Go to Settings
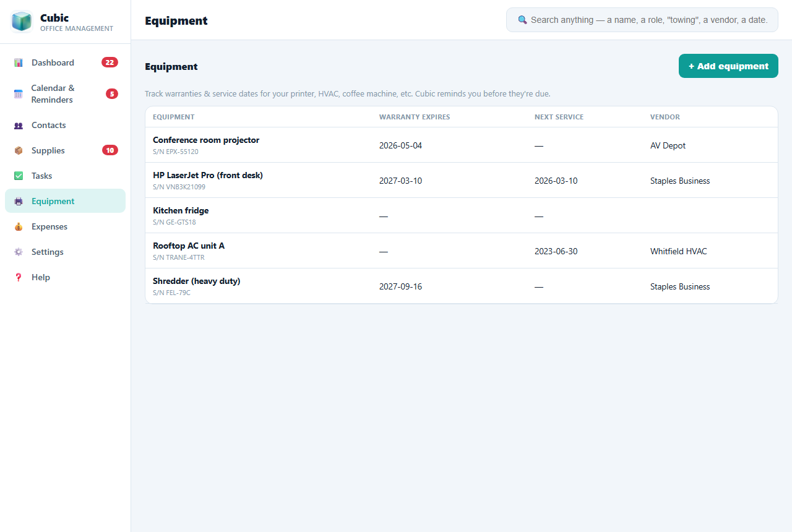Viewport: 792px width, 532px height. pyautogui.click(x=65, y=252)
